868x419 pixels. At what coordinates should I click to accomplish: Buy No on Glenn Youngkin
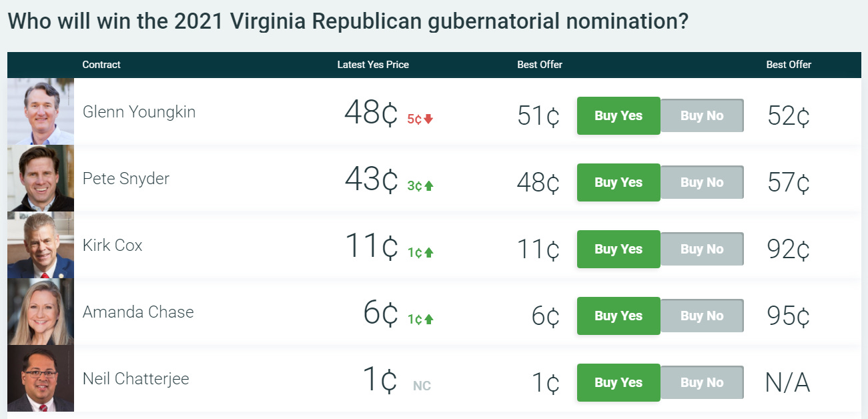point(702,115)
